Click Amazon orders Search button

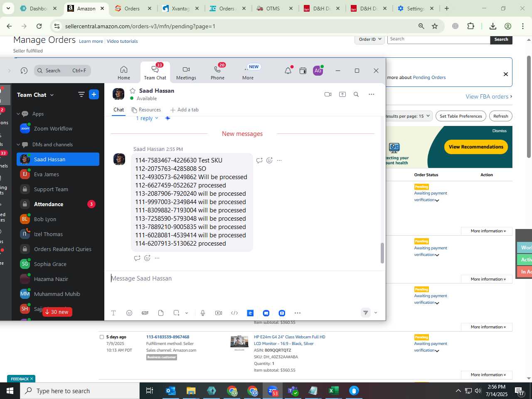click(x=501, y=39)
